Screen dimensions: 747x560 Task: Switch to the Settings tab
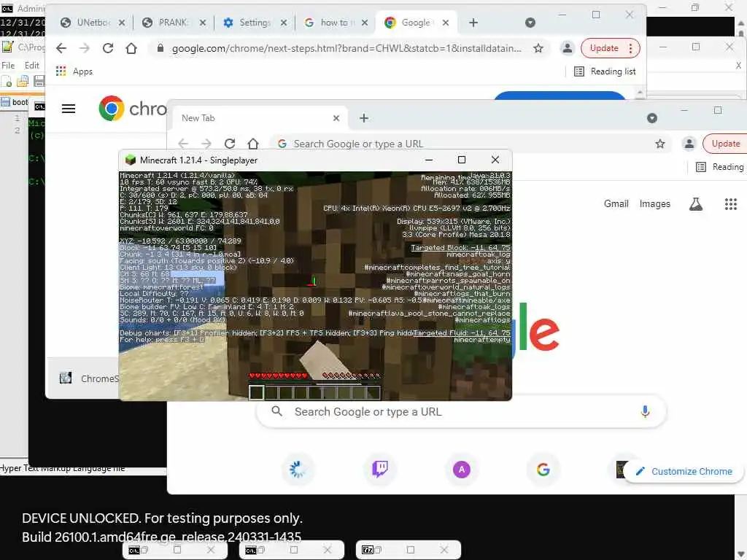pyautogui.click(x=255, y=23)
